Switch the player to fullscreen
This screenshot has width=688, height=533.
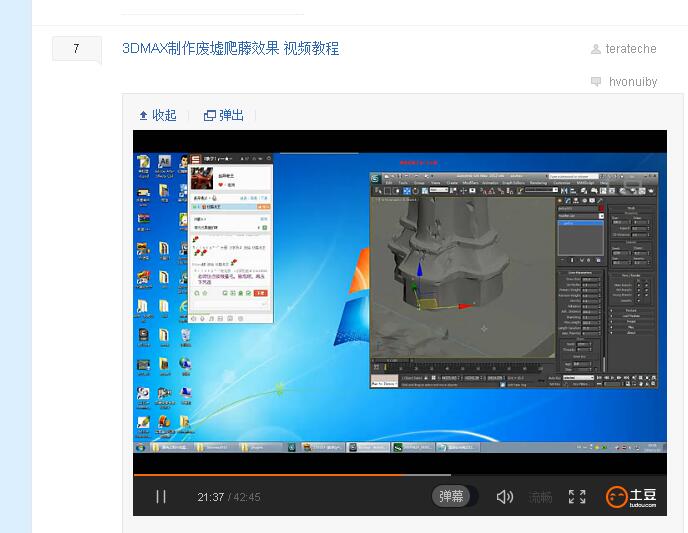577,497
